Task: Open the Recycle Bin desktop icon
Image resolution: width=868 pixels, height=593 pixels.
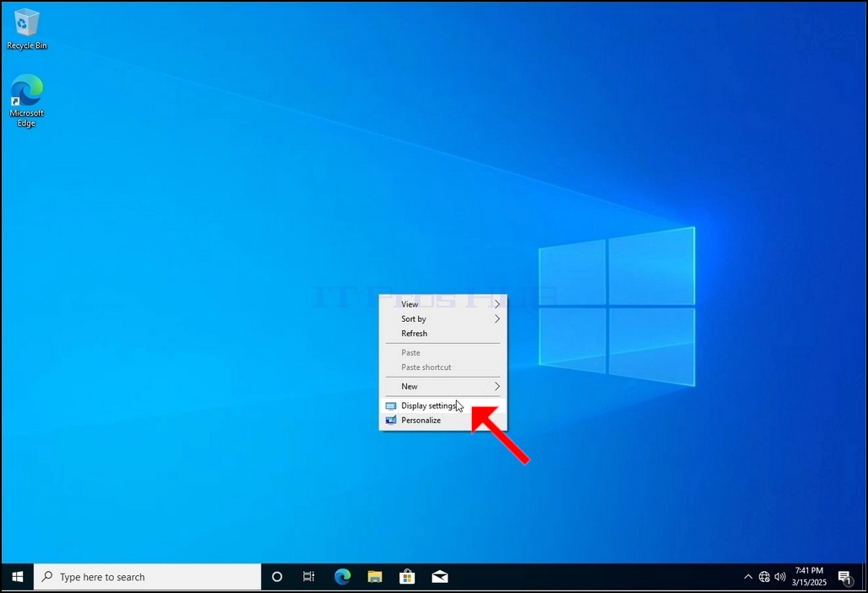Action: click(26, 29)
